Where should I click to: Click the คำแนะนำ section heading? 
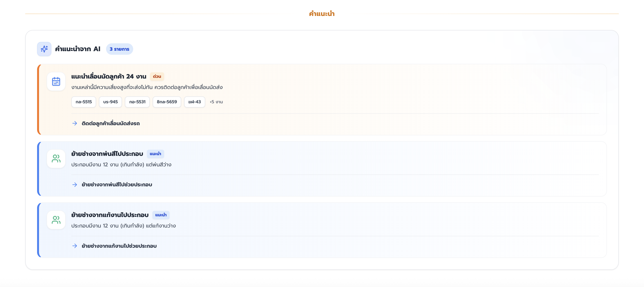[x=322, y=14]
